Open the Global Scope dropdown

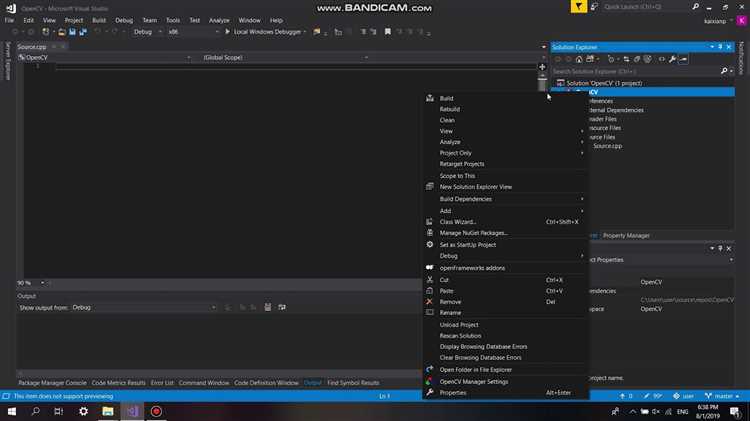[x=285, y=57]
